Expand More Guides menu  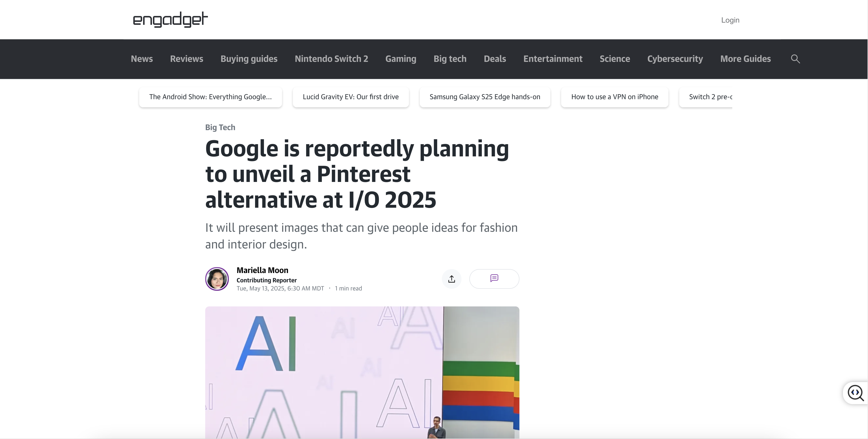click(745, 59)
